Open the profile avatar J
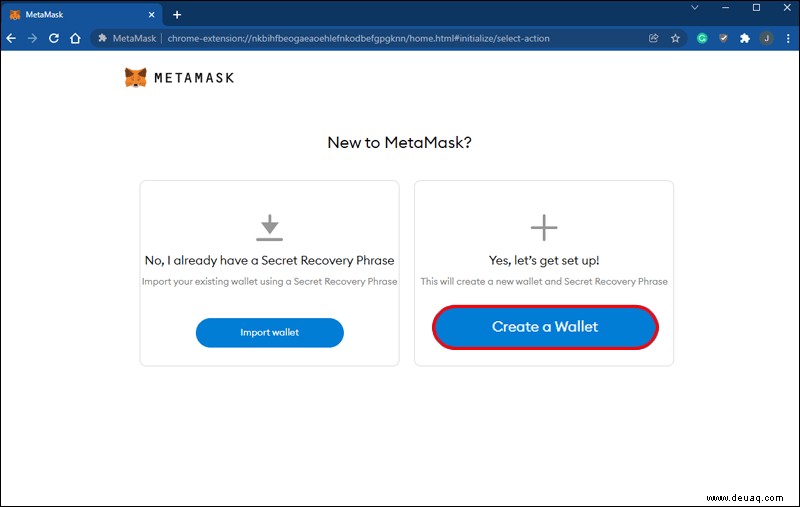 click(x=766, y=38)
